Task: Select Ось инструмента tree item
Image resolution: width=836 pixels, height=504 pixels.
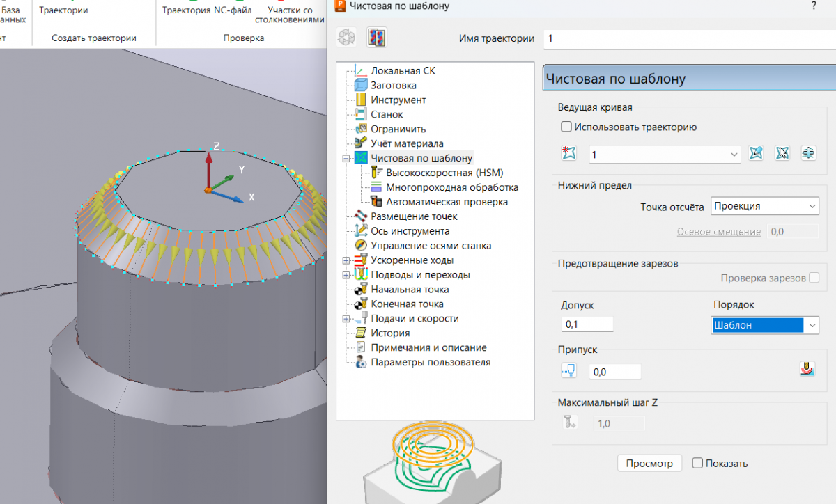Action: [x=410, y=231]
